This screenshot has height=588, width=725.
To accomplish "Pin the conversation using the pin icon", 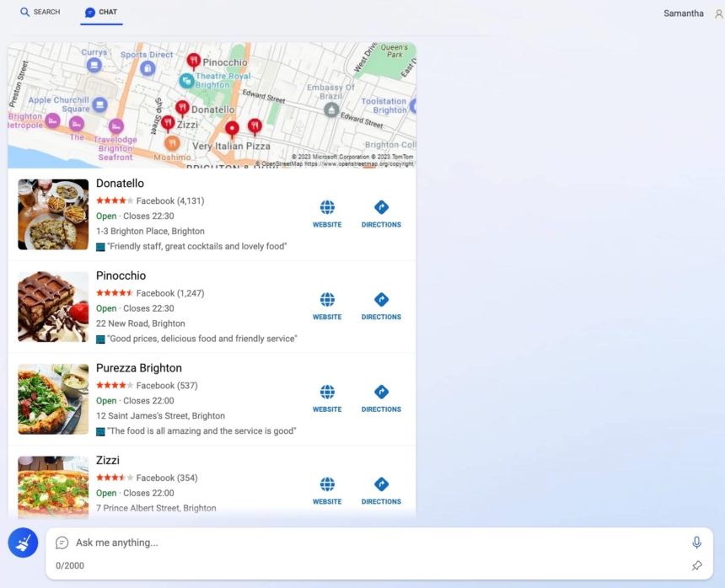I will [x=697, y=565].
